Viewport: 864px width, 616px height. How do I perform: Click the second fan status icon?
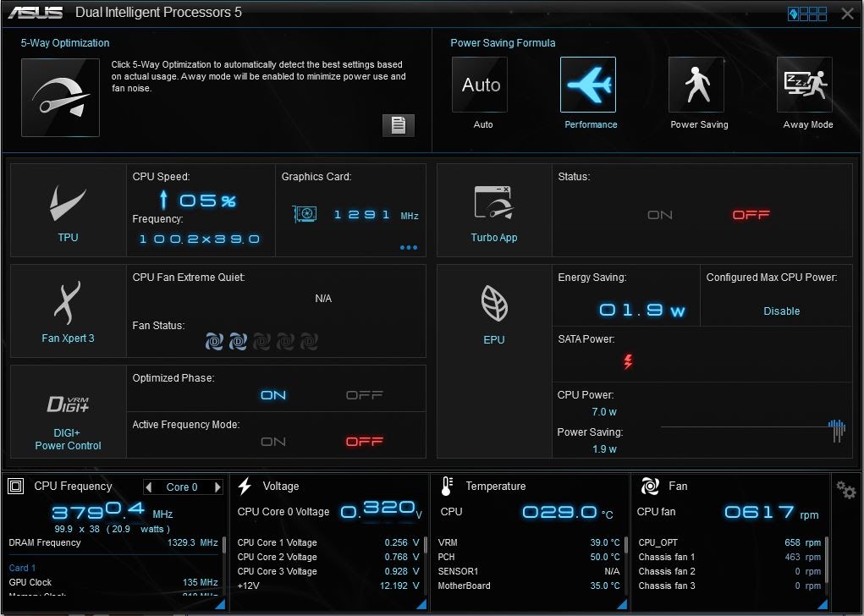coord(238,342)
